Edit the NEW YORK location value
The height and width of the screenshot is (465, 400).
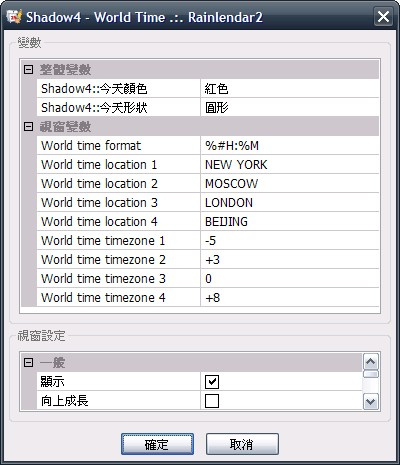(x=290, y=165)
